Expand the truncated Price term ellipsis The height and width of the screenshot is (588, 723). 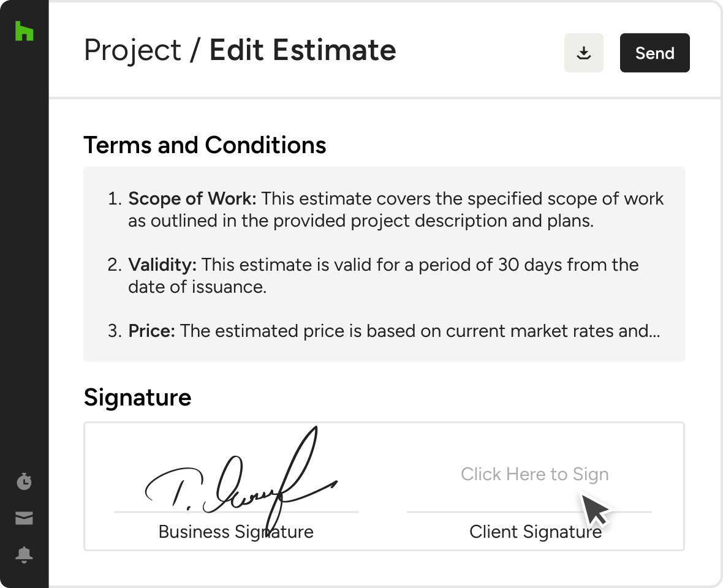(x=653, y=331)
